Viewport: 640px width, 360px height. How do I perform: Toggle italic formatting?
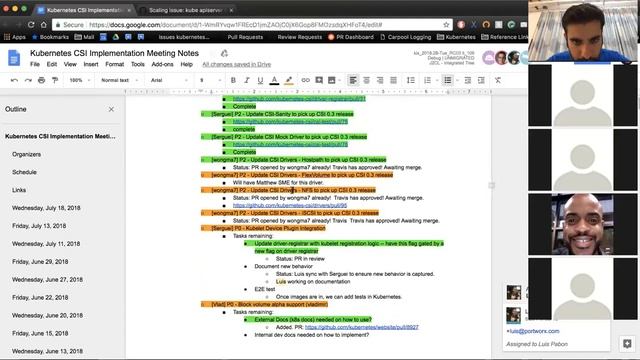coord(247,80)
